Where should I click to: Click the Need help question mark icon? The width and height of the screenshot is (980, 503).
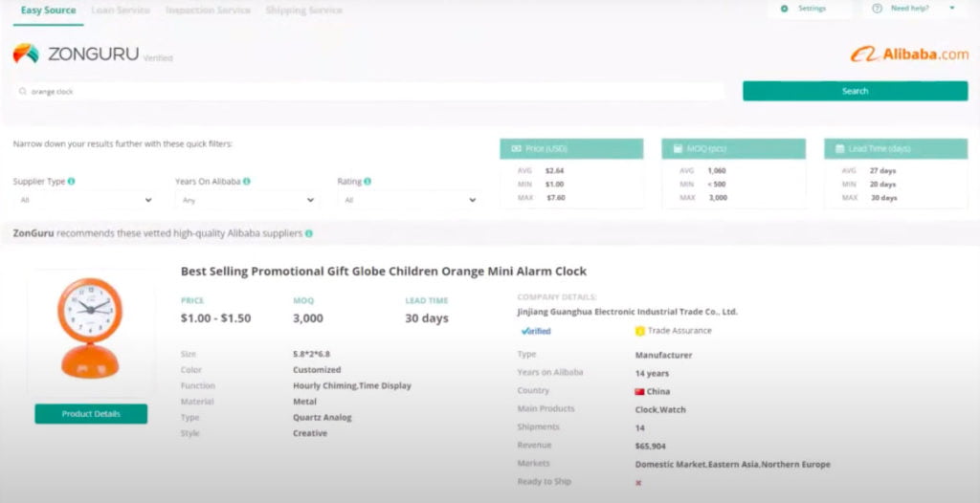pyautogui.click(x=877, y=9)
